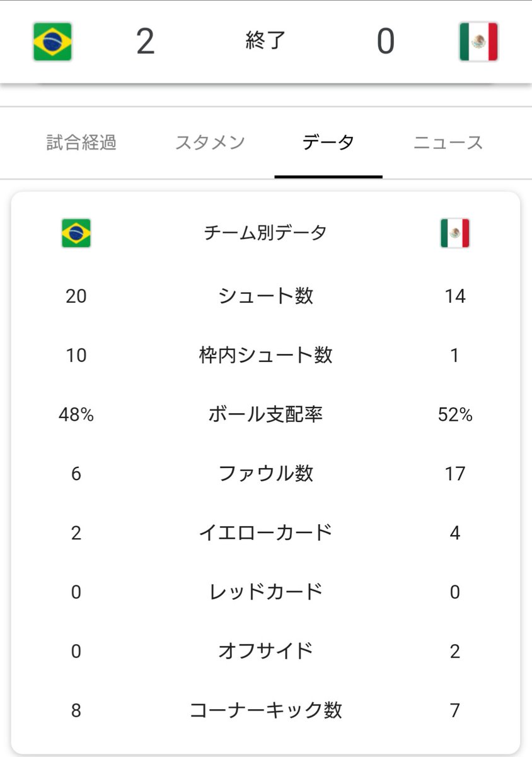The width and height of the screenshot is (532, 757).
Task: Tap the Brazil flag in the score header
Action: [x=52, y=42]
